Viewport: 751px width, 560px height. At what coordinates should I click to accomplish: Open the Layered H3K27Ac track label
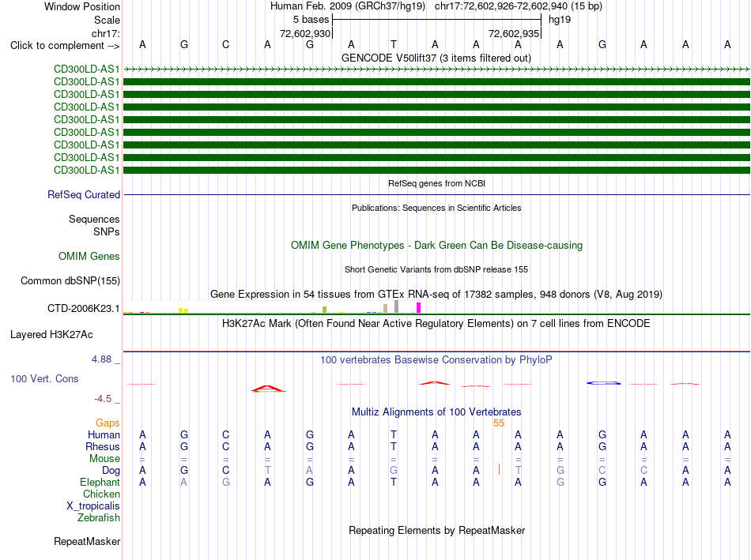[51, 335]
